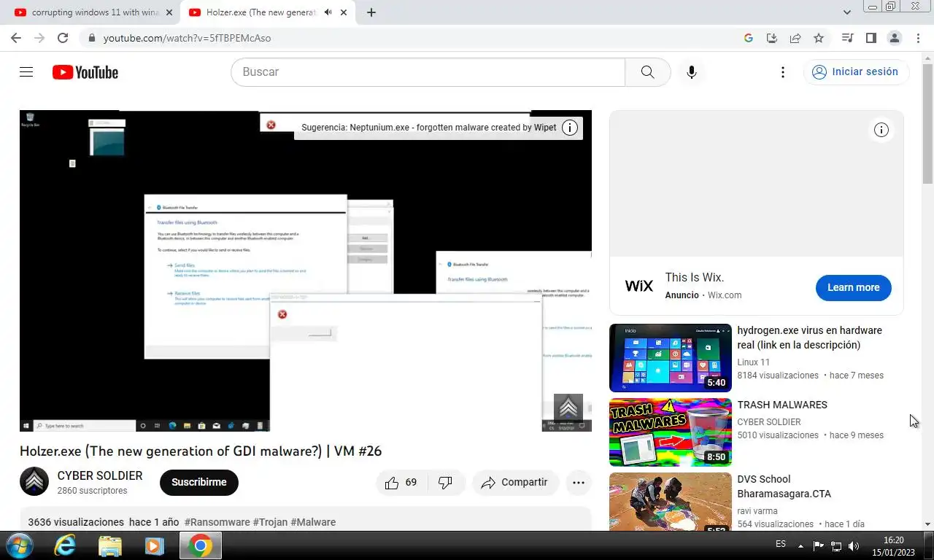
Task: Click Linux 11 channel name
Action: [753, 362]
